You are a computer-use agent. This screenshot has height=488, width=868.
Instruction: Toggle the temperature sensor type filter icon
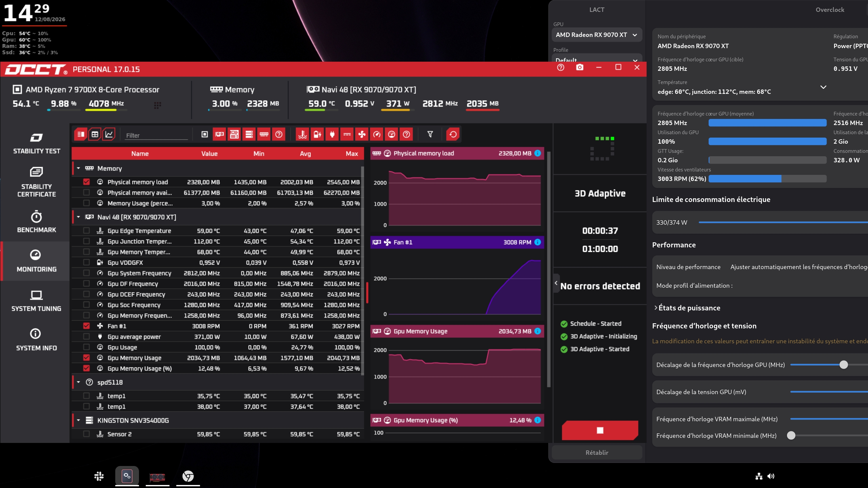[x=302, y=135]
